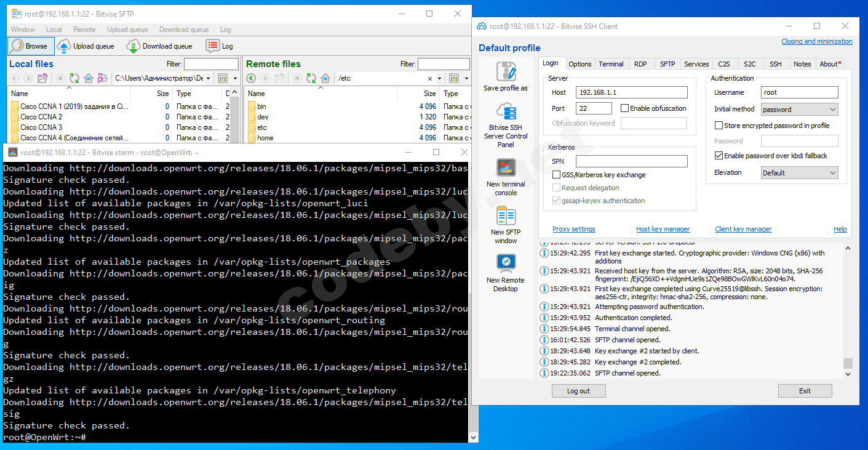The width and height of the screenshot is (868, 450).
Task: Enable the obfuscation checkbox
Action: click(x=625, y=108)
